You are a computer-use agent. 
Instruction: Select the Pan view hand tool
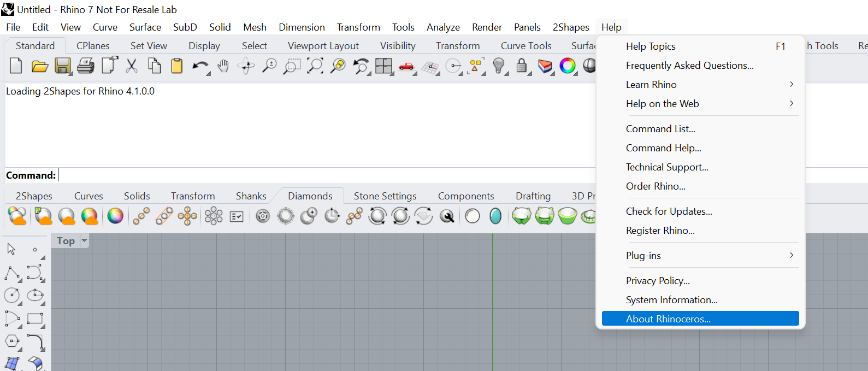click(x=223, y=66)
